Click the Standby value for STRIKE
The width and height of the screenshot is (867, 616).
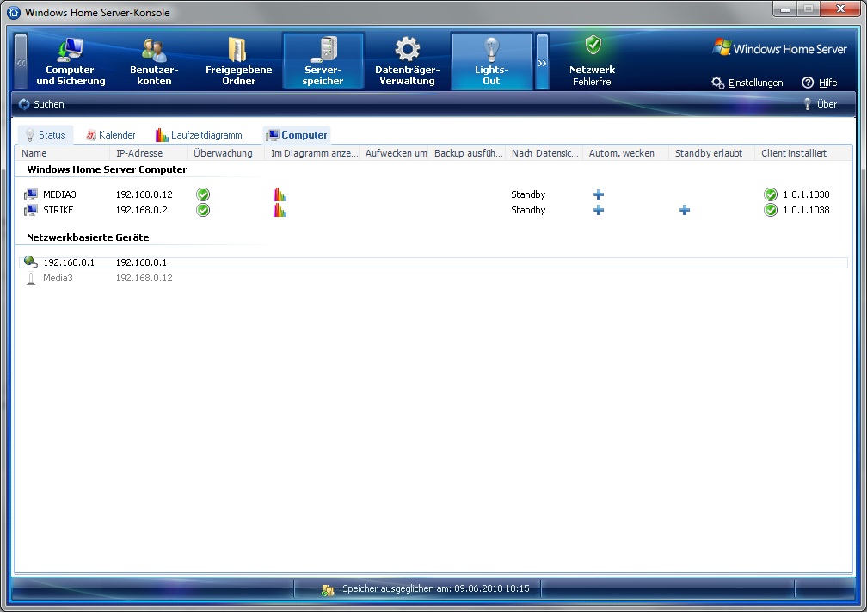[x=528, y=210]
